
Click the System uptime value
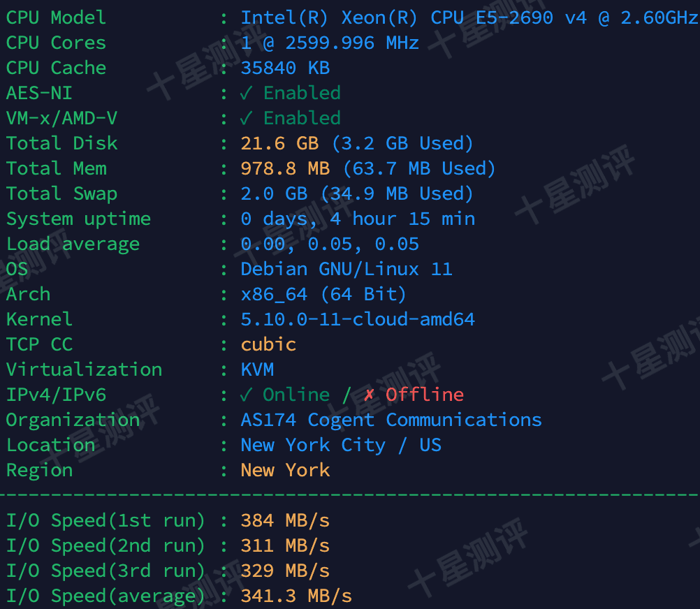(x=358, y=219)
